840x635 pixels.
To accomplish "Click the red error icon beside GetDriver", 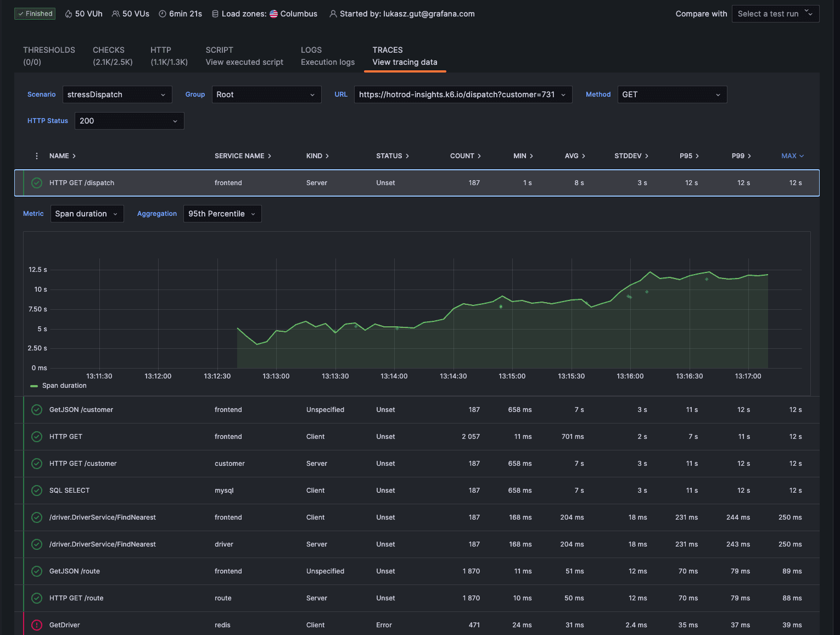I will tap(36, 625).
